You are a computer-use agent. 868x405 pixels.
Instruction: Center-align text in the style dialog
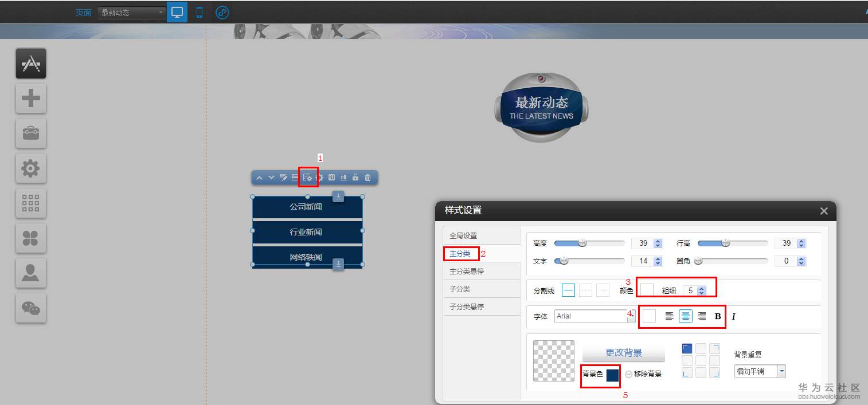[x=686, y=316]
